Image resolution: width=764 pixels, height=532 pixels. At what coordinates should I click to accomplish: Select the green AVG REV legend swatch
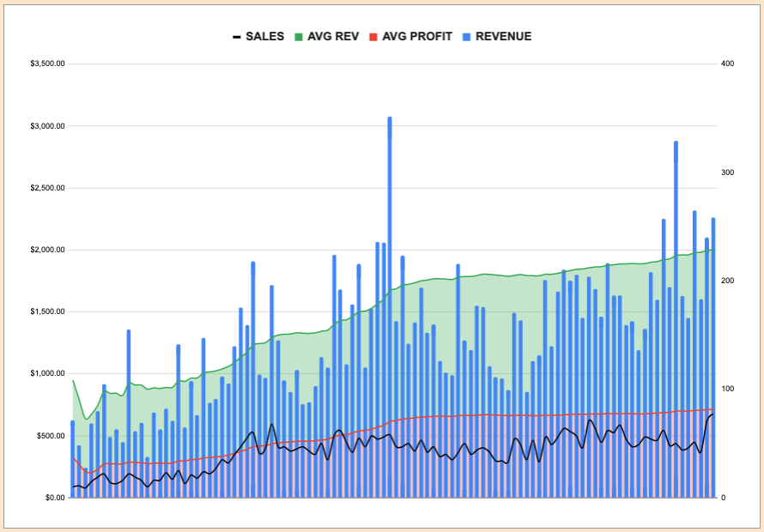(300, 37)
